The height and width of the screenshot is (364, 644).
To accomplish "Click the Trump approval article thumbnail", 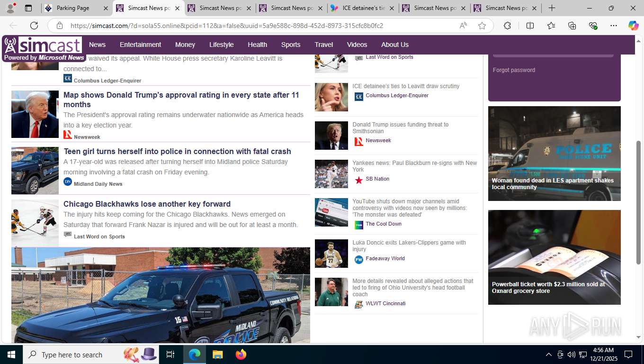I will tap(35, 114).
